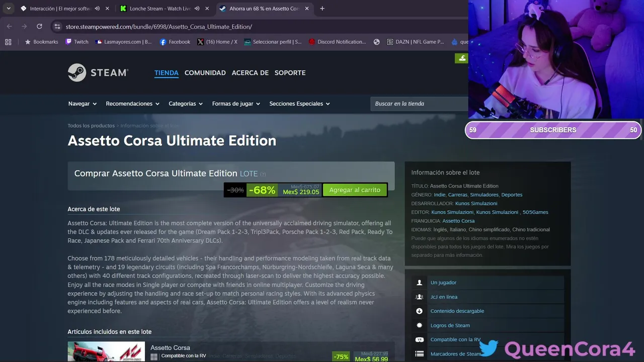The image size is (644, 362).
Task: Click the Compatible con la RV icon
Action: [x=419, y=339]
